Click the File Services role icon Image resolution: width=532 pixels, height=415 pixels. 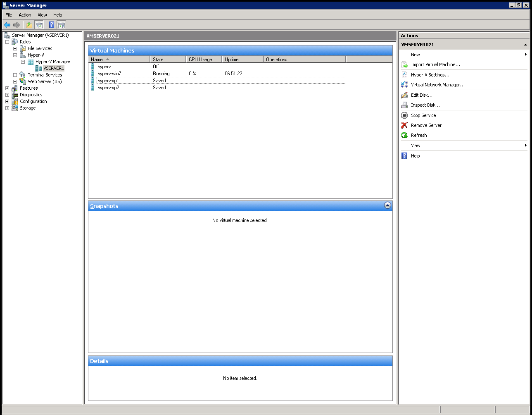point(23,48)
